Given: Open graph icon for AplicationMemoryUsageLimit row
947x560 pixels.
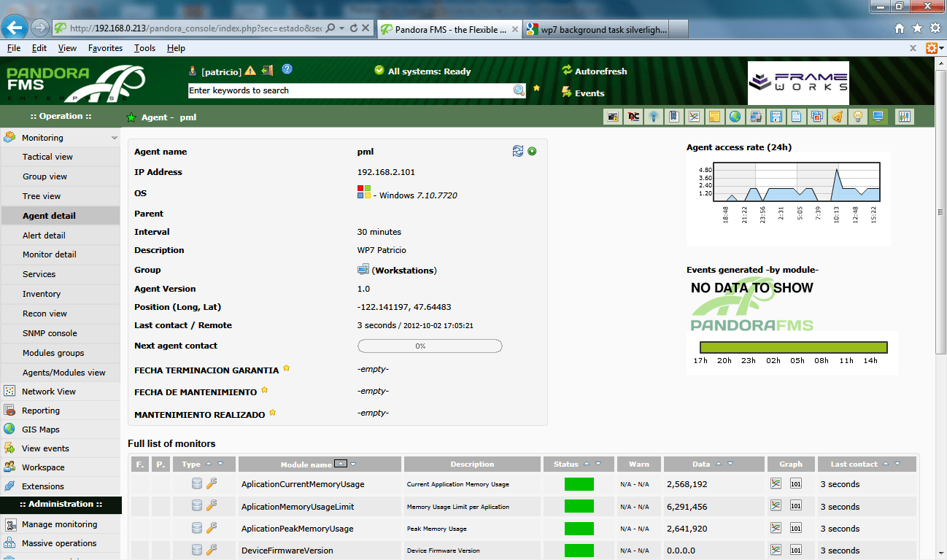Looking at the screenshot, I should 776,506.
